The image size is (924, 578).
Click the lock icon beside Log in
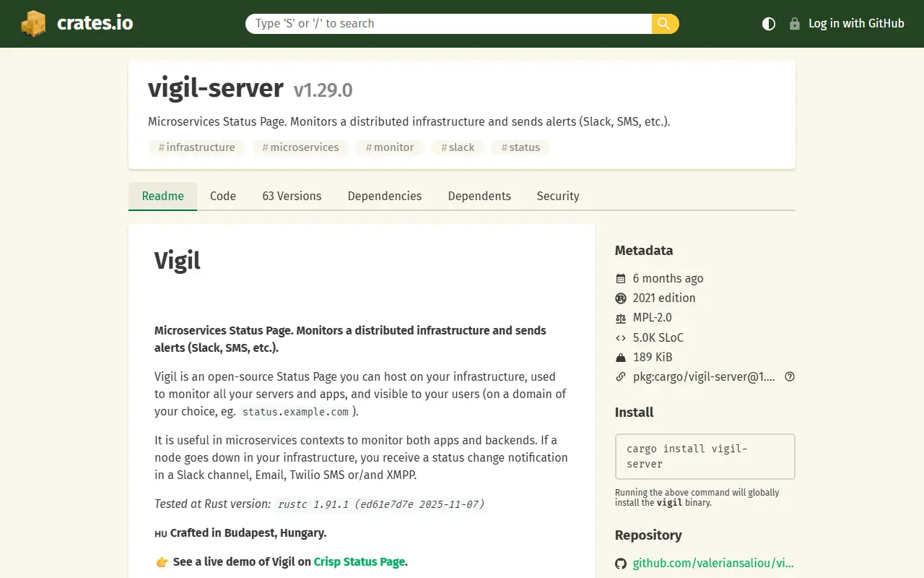point(795,24)
